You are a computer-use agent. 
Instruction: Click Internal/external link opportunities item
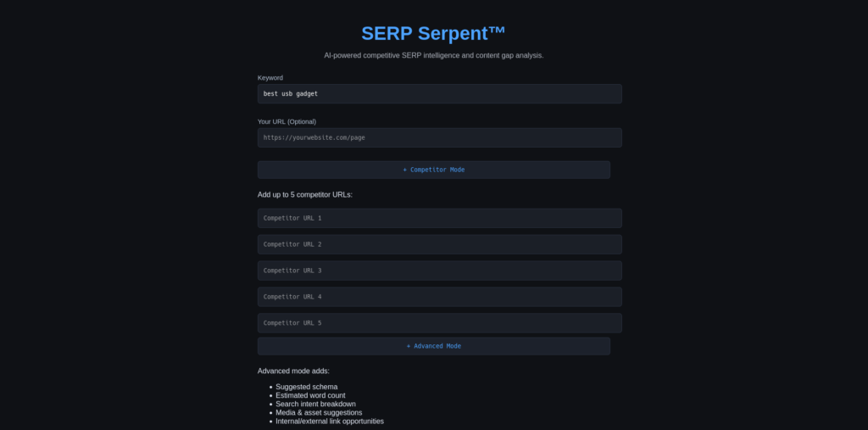pos(329,421)
